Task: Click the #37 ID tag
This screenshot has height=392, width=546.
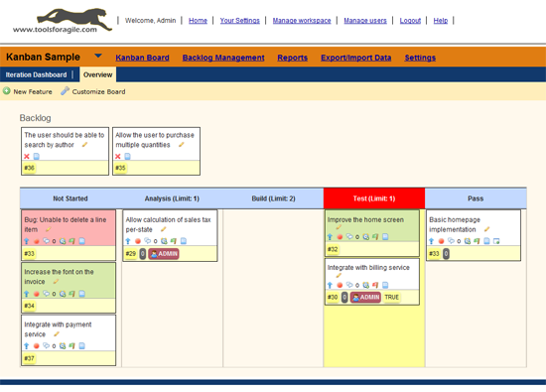Action: click(29, 358)
